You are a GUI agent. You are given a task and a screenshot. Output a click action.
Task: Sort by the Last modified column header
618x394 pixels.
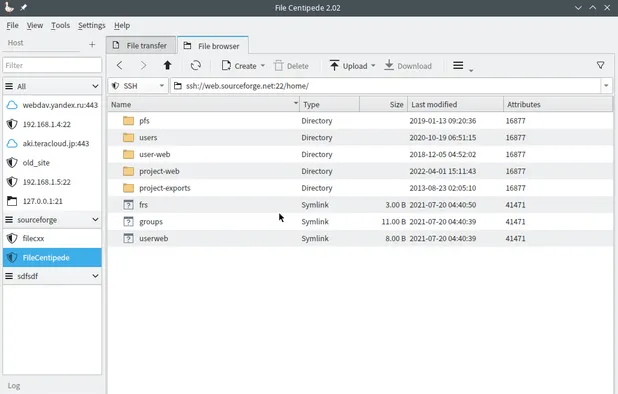pyautogui.click(x=456, y=104)
